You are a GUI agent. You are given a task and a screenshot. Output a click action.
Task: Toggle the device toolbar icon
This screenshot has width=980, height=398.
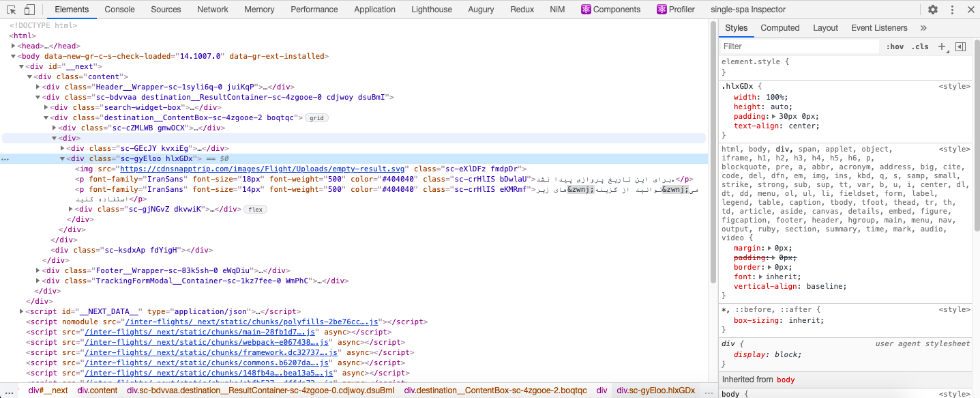pos(29,10)
